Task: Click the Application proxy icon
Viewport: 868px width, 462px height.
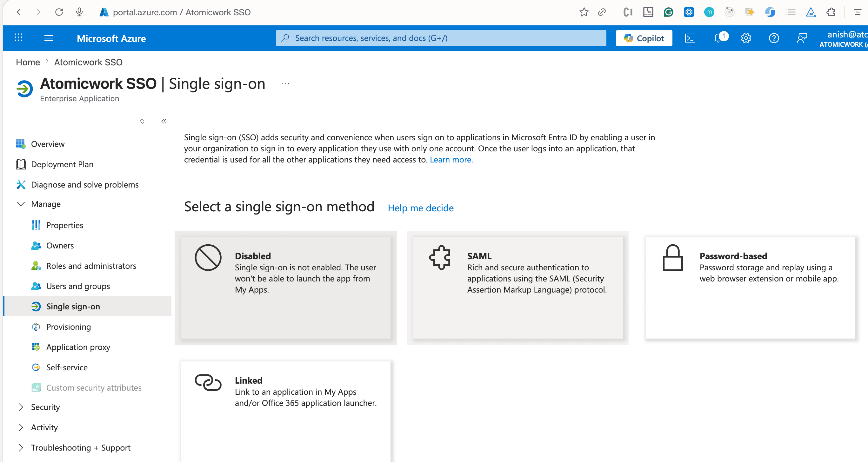Action: 36,347
